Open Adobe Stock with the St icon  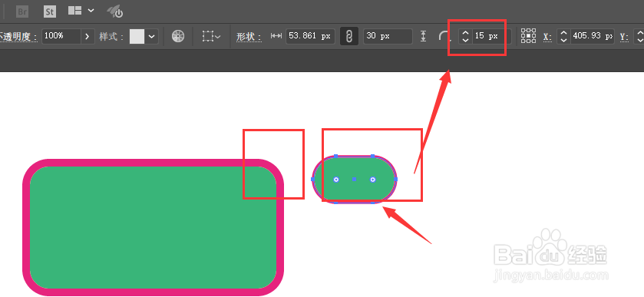(x=50, y=12)
